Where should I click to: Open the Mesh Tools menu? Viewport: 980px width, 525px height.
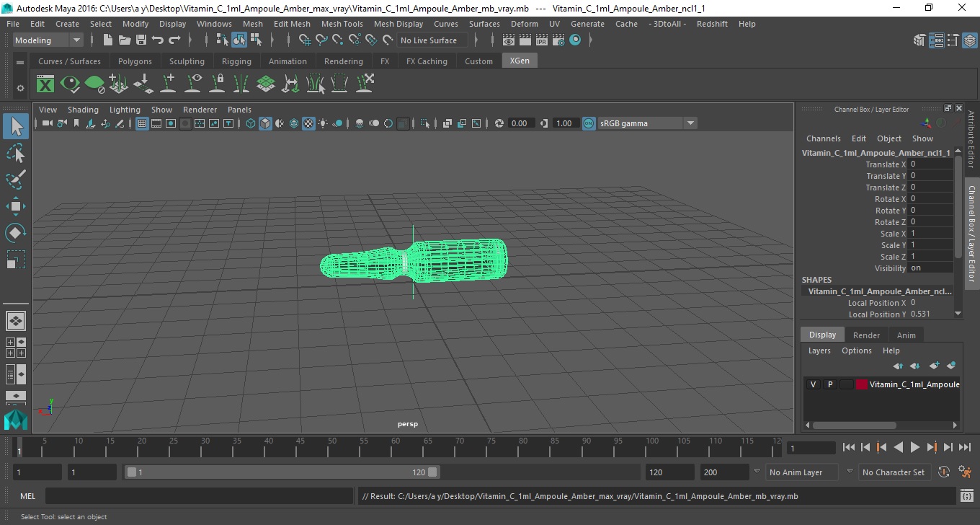342,24
